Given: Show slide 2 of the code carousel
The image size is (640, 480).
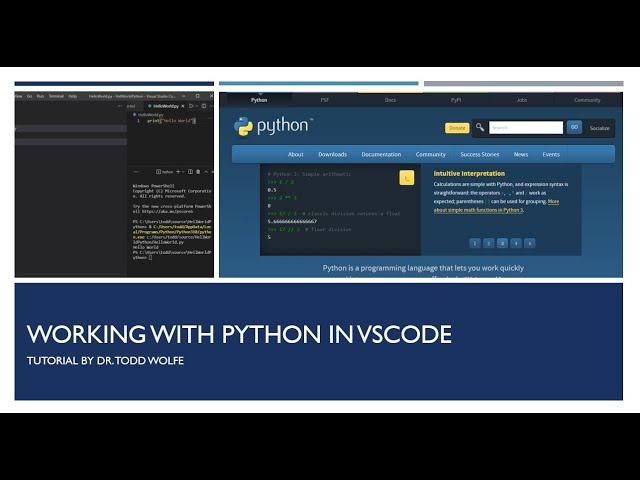Looking at the screenshot, I should (489, 243).
